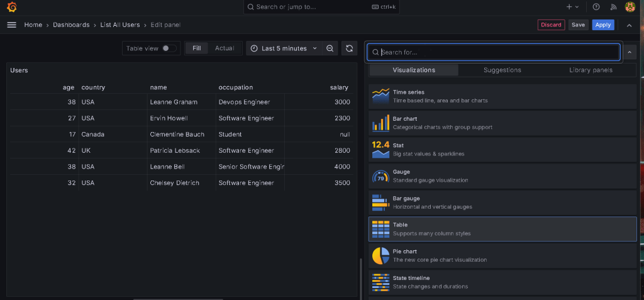Screen dimensions: 644x300
Task: Go to Dashboards breadcrumb
Action: [x=71, y=25]
